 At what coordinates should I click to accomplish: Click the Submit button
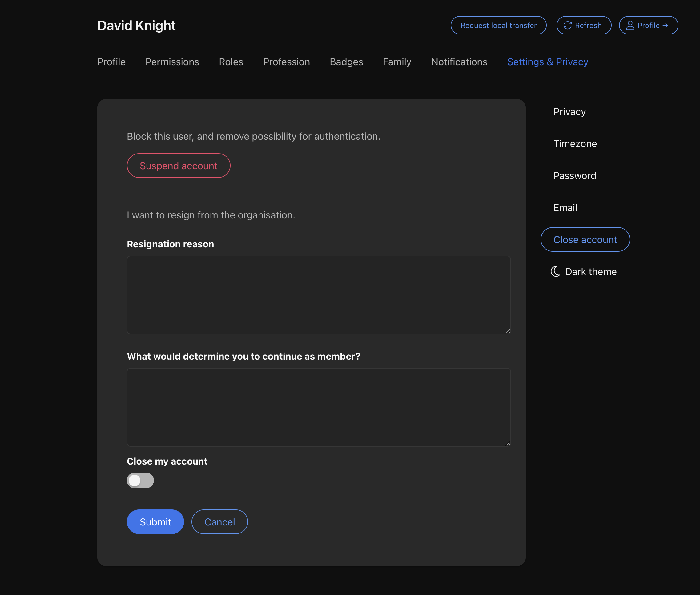click(x=155, y=522)
